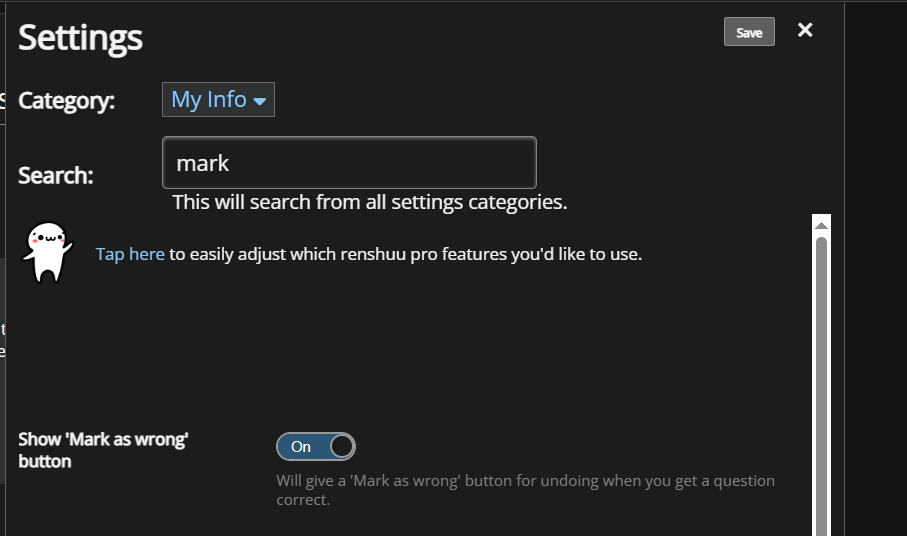Screen dimensions: 907x536
Task: Click the "Show 'Mark as wrong' button" label
Action: point(103,450)
